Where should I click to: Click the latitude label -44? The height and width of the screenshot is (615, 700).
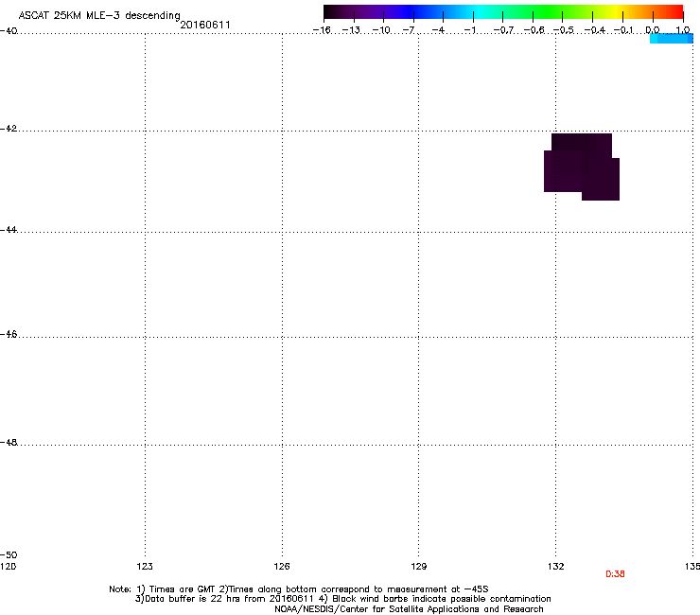(x=9, y=230)
